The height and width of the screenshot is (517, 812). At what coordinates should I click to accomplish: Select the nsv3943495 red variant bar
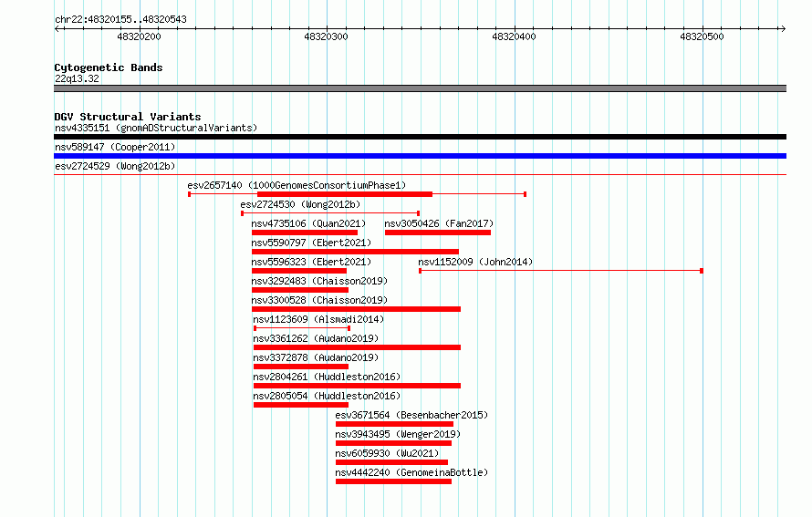(393, 443)
